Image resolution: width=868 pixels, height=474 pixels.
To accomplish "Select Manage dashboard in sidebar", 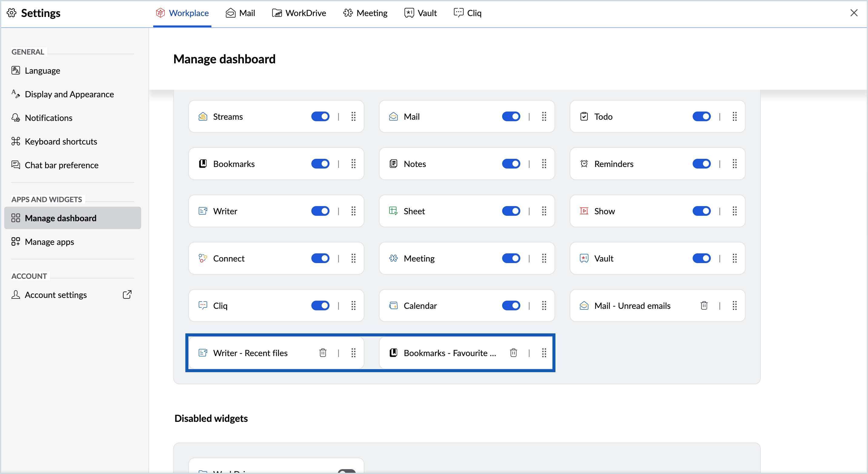I will coord(72,218).
